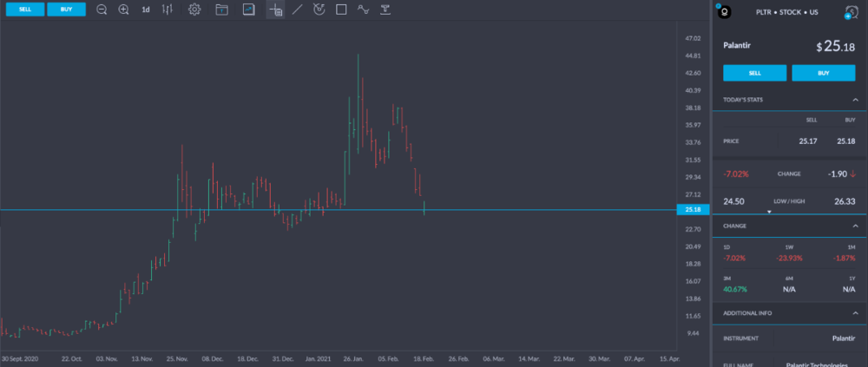Click BUY button in Palantir side panel

tap(823, 73)
